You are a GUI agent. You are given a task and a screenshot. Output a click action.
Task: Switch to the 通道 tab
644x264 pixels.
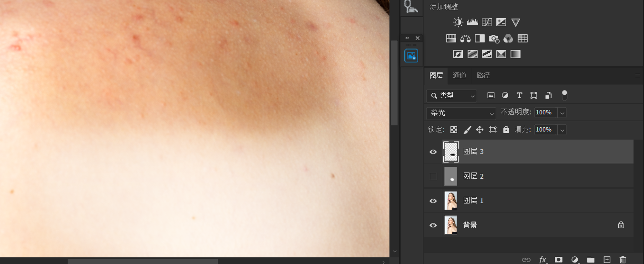(x=460, y=75)
